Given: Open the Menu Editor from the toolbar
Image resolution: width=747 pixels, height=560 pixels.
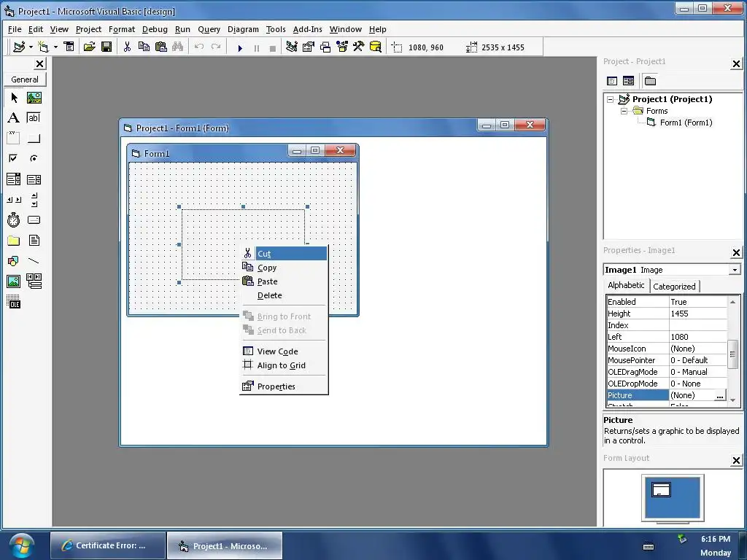Looking at the screenshot, I should (69, 47).
